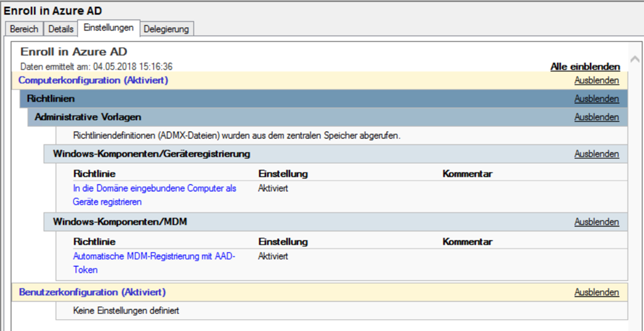
Task: Click the Windows-Komponenten/MDM heading text
Action: (119, 222)
